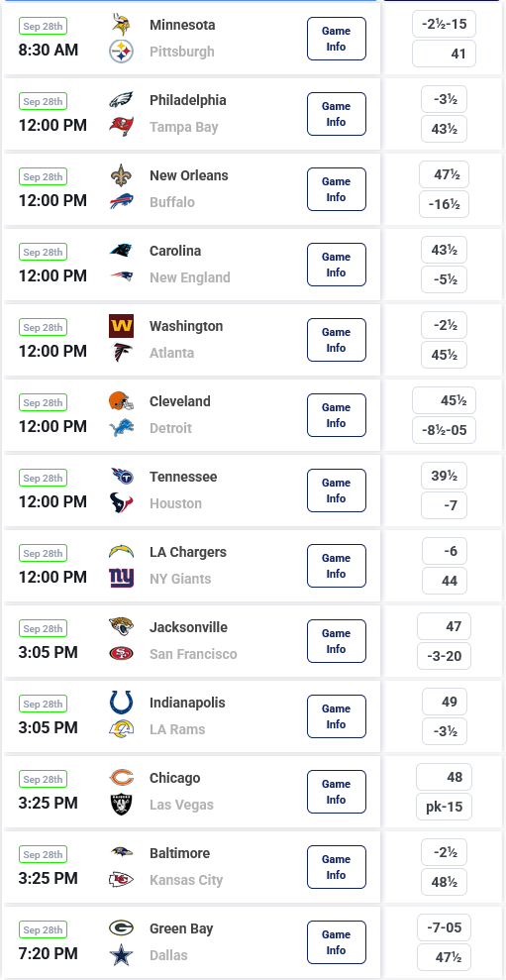Select the Washington Commanders W logo
The width and height of the screenshot is (506, 980).
pyautogui.click(x=121, y=326)
